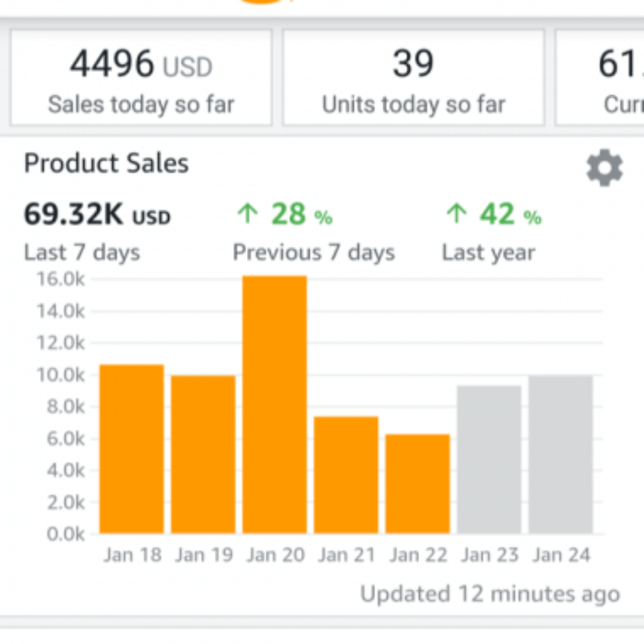644x644 pixels.
Task: Tap the Previous 7 days comparison label
Action: (314, 253)
